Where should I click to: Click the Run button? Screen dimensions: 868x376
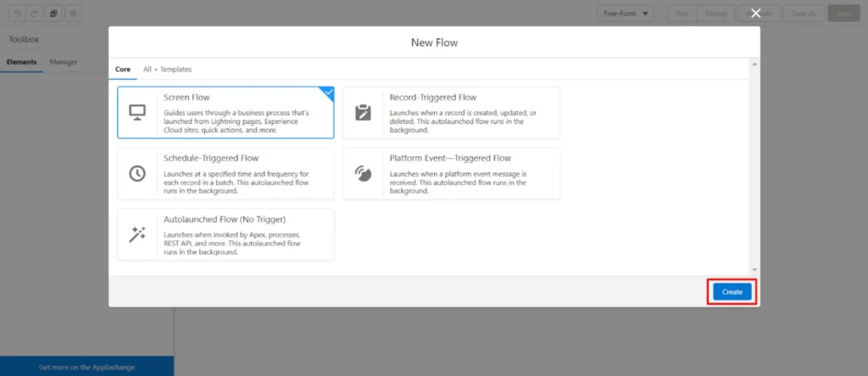click(x=682, y=14)
